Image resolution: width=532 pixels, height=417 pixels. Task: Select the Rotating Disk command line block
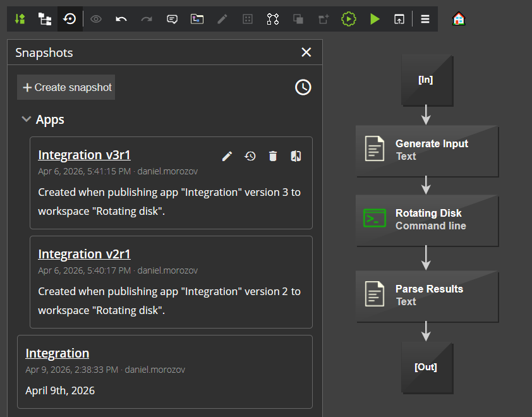427,220
